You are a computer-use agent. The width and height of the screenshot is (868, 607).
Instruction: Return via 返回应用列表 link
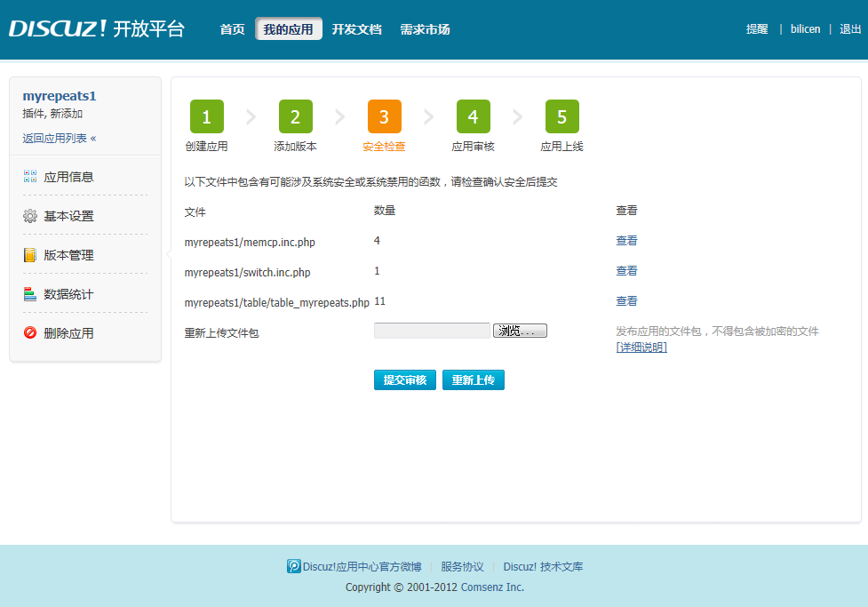tap(60, 138)
